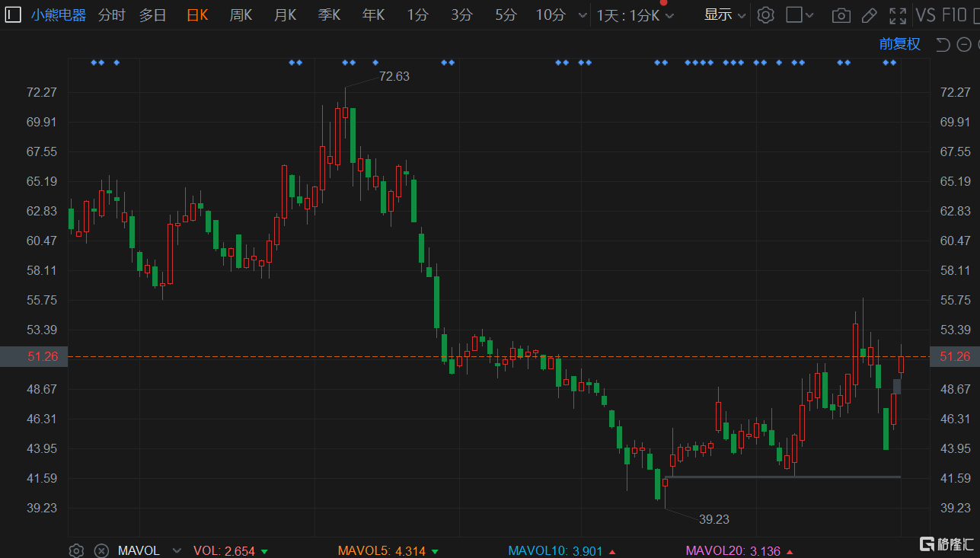The height and width of the screenshot is (558, 980).
Task: Expand the MAVOL indicator selector
Action: pos(177,550)
